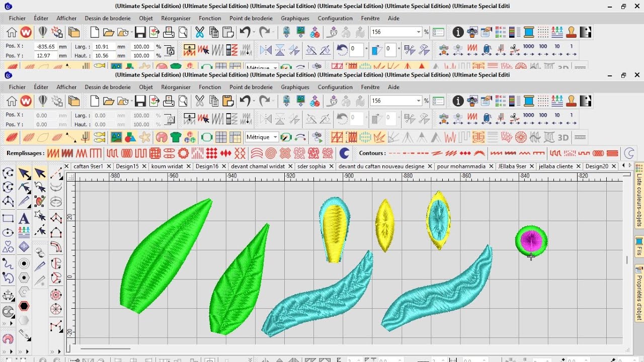The image size is (644, 362).
Task: Select the monogram ABC diamond tool
Action: pyautogui.click(x=24, y=247)
